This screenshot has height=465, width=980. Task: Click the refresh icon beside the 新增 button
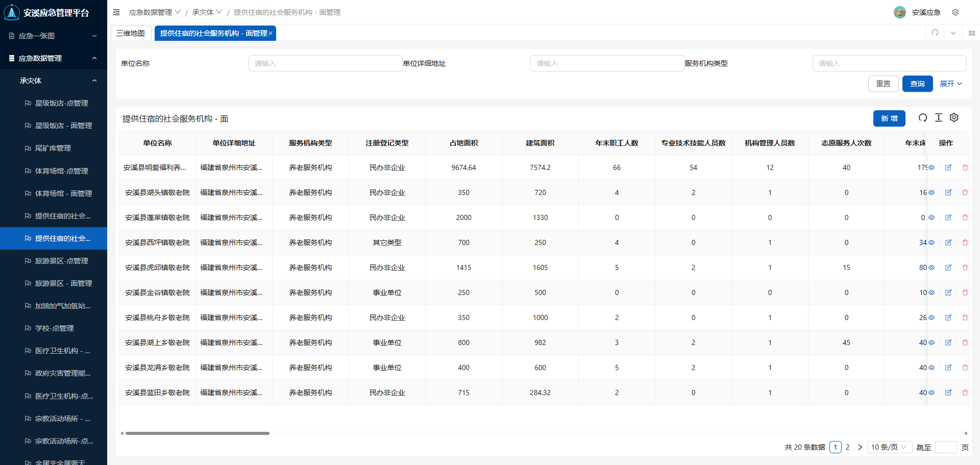point(922,118)
